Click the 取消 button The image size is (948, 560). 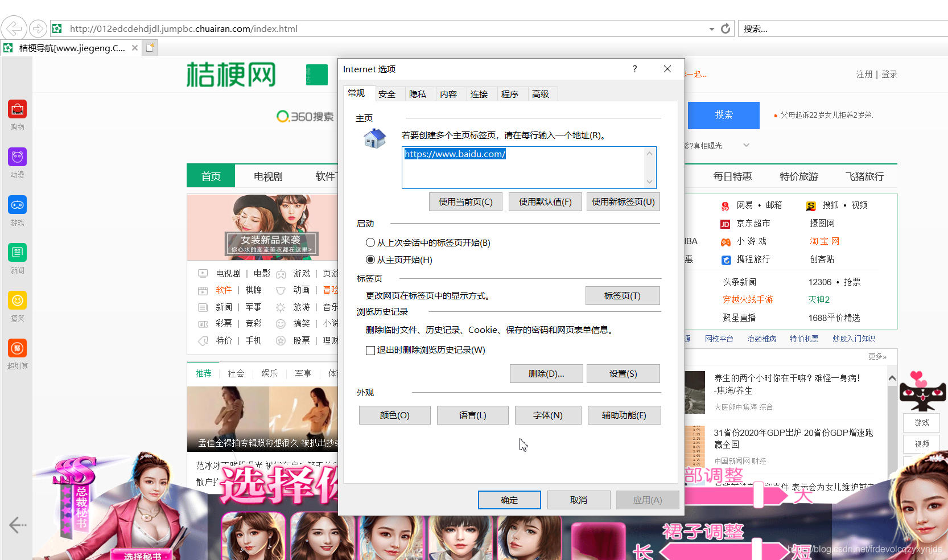579,500
